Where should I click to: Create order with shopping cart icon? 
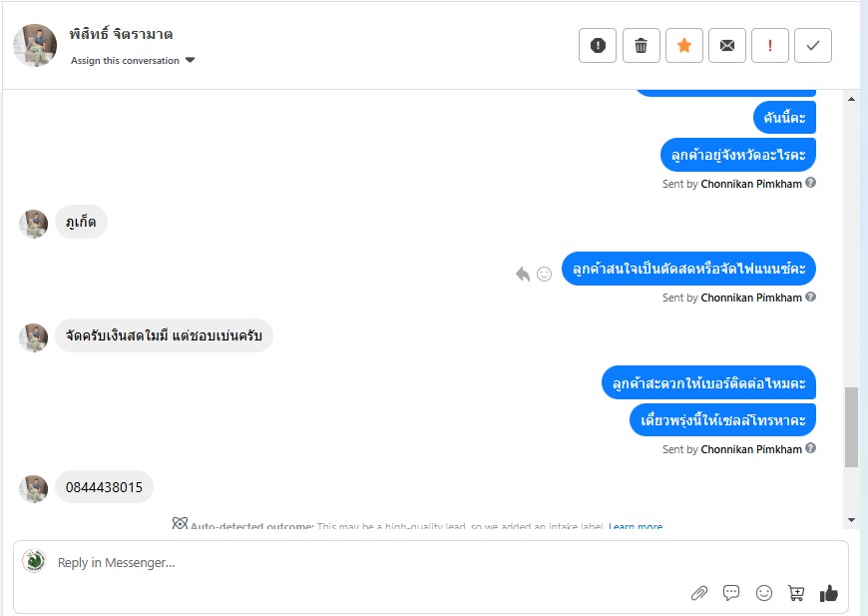[796, 593]
